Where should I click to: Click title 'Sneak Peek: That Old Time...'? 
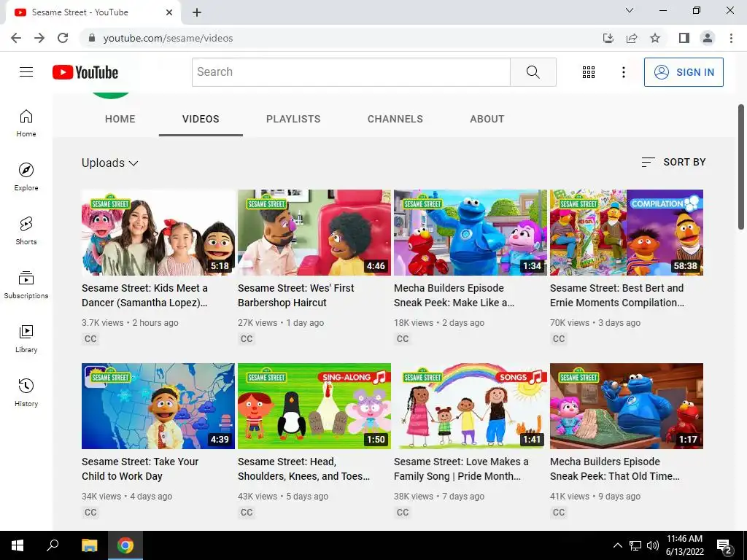tap(614, 469)
